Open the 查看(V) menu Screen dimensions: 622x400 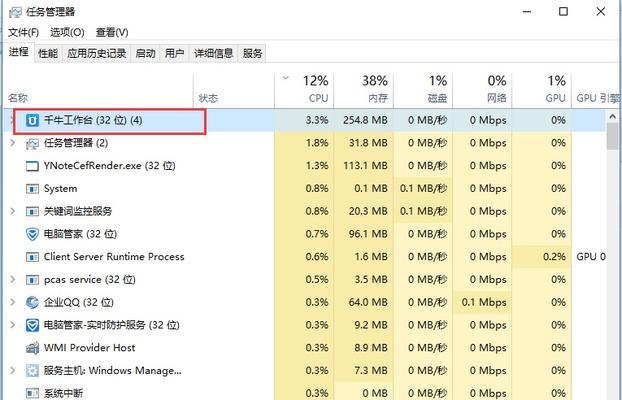pos(112,32)
